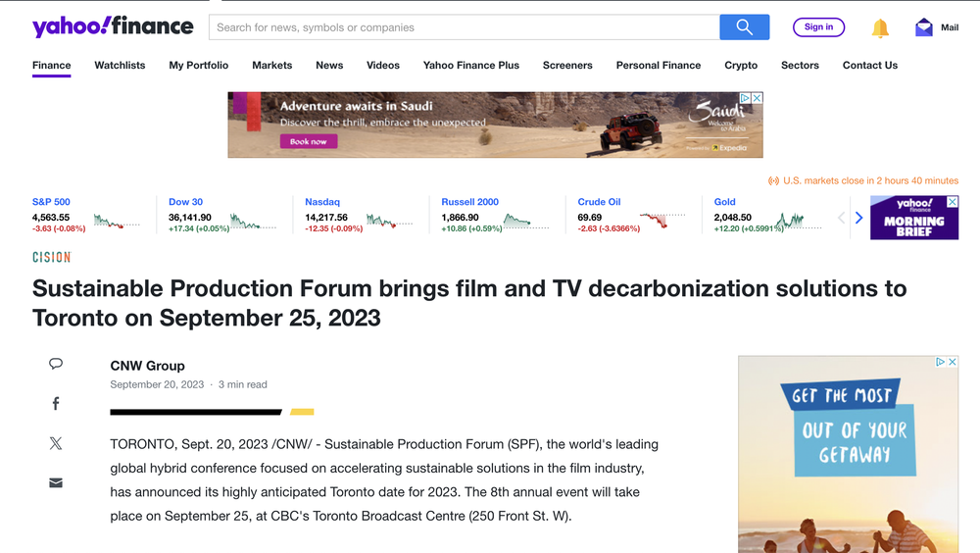
Task: Open the News menu
Action: (329, 65)
